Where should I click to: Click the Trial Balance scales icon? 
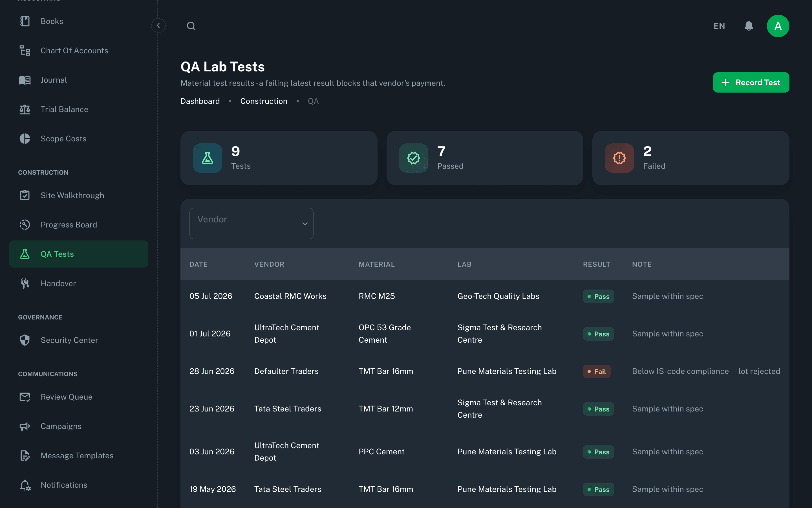[25, 109]
